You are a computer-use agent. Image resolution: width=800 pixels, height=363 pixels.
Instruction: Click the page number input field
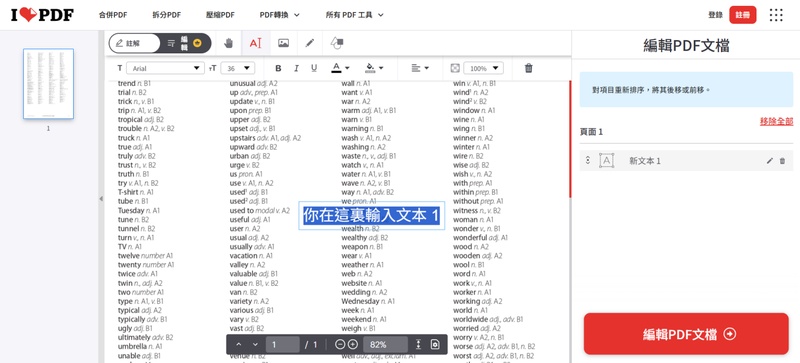coord(282,345)
